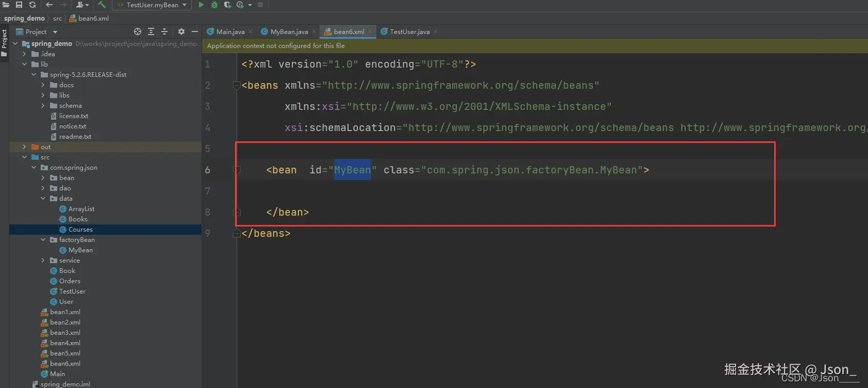Select bean6.xml in project tree
Image resolution: width=868 pixels, height=388 pixels.
pos(60,364)
